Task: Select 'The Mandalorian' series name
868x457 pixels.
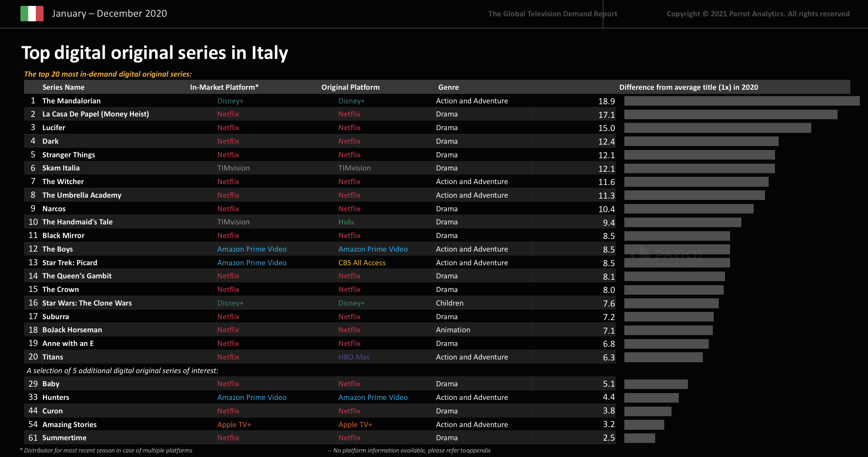Action: 72,101
